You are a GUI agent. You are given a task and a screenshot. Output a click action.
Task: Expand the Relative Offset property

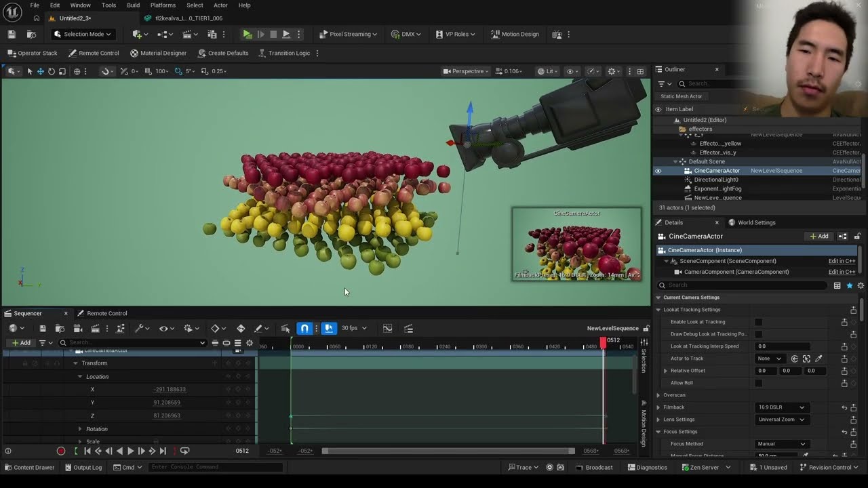pyautogui.click(x=665, y=371)
